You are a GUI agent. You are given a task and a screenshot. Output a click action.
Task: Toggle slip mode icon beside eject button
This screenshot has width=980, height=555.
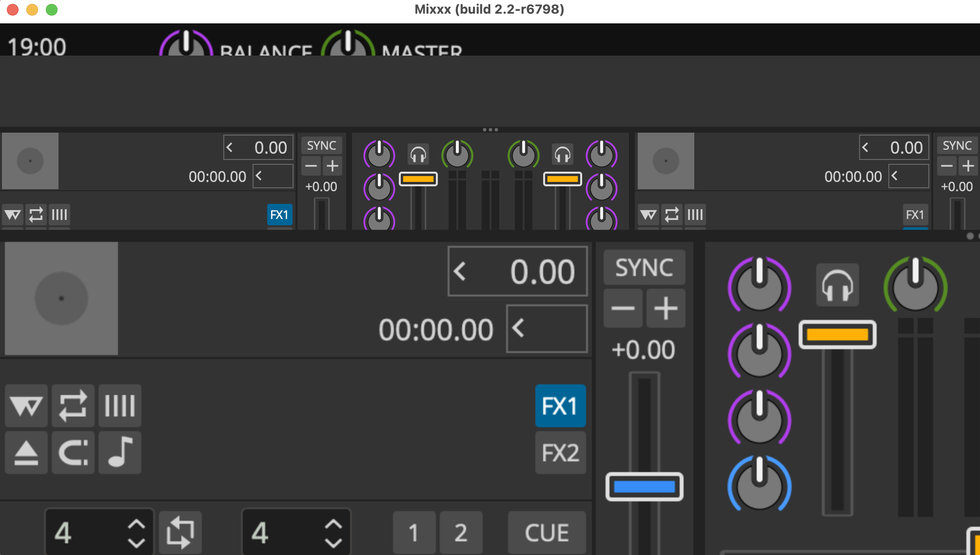(73, 452)
